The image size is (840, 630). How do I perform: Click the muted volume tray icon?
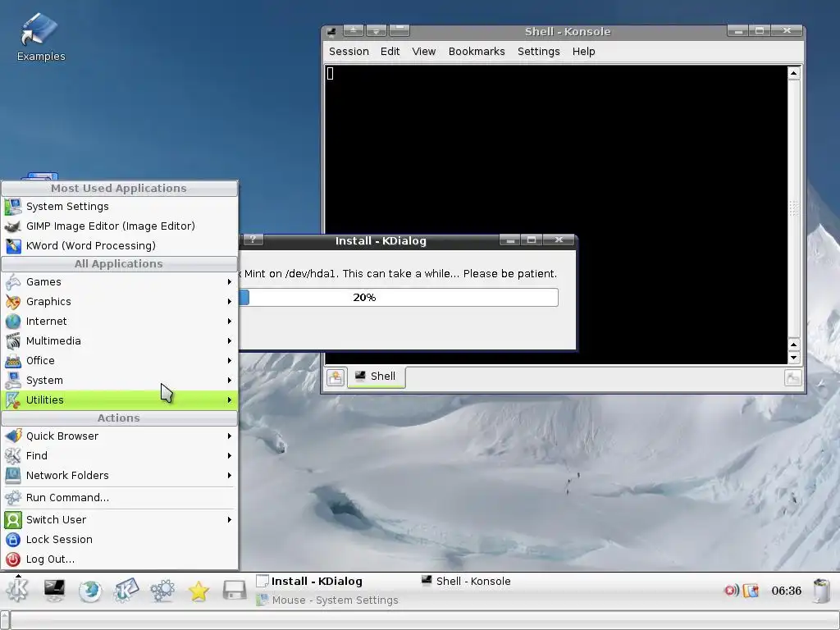(x=731, y=591)
